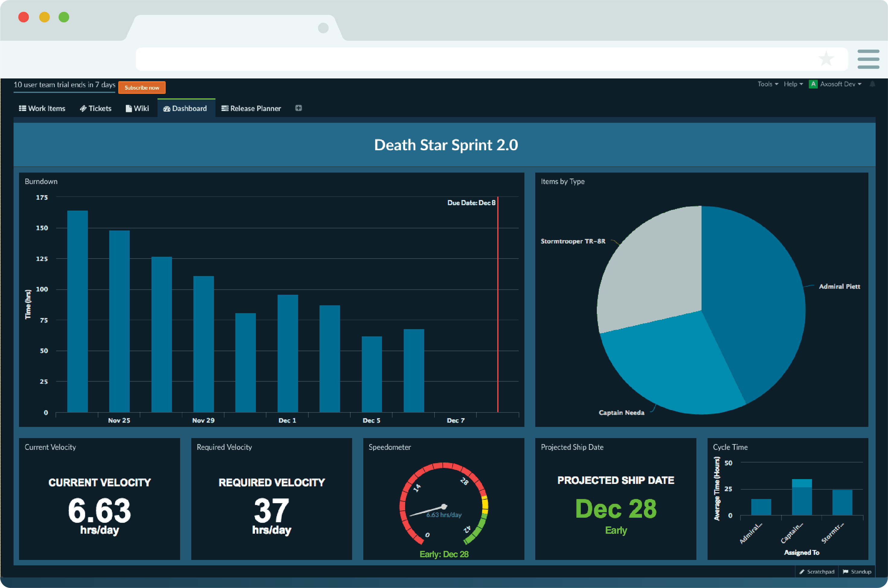Open the Wiki tab
The height and width of the screenshot is (588, 888).
137,108
